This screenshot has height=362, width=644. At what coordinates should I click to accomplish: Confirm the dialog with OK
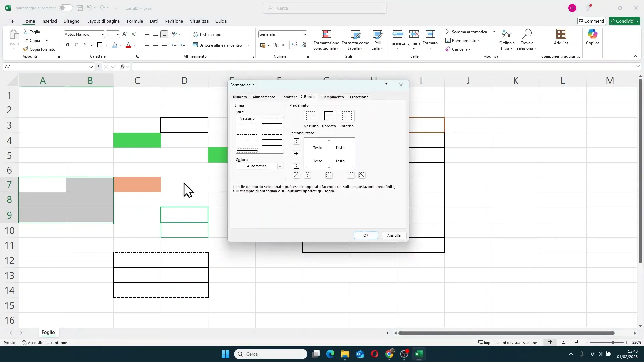click(366, 235)
